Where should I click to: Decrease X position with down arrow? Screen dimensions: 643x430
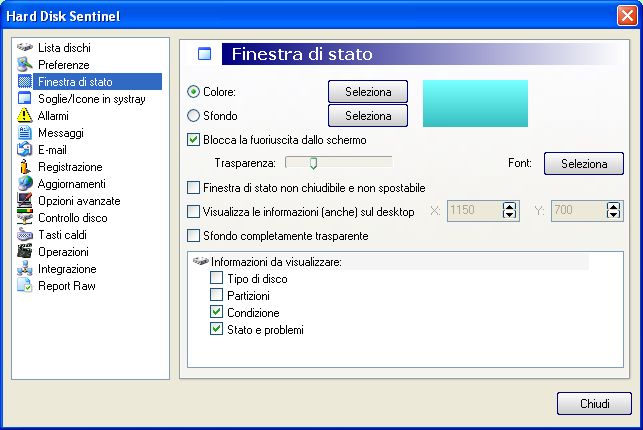click(509, 214)
